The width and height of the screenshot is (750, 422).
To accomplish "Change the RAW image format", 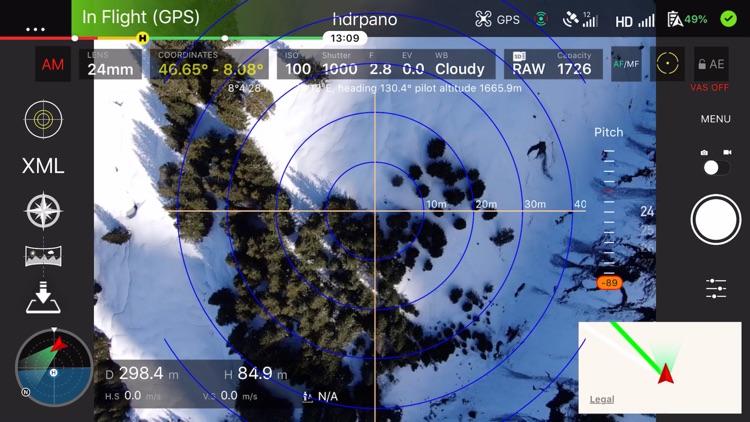I will coord(528,64).
